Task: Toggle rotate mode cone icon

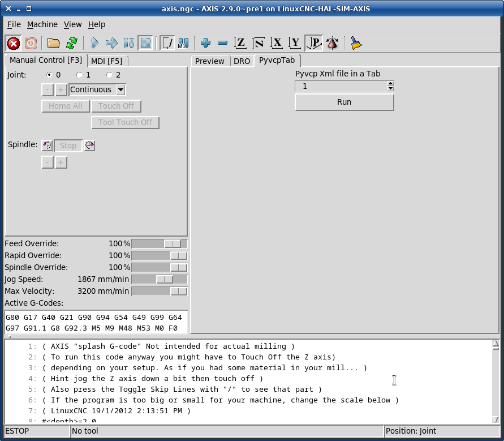Action: point(333,43)
